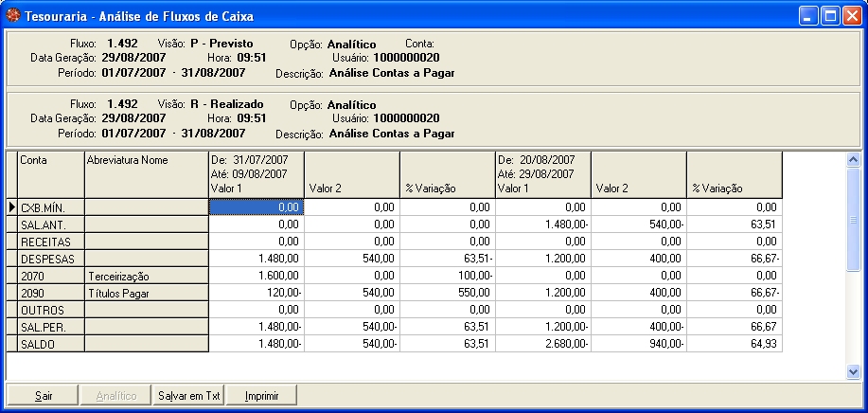Click the 66,67 variation in SAL.PER. row
This screenshot has width=868, height=413.
pyautogui.click(x=735, y=328)
